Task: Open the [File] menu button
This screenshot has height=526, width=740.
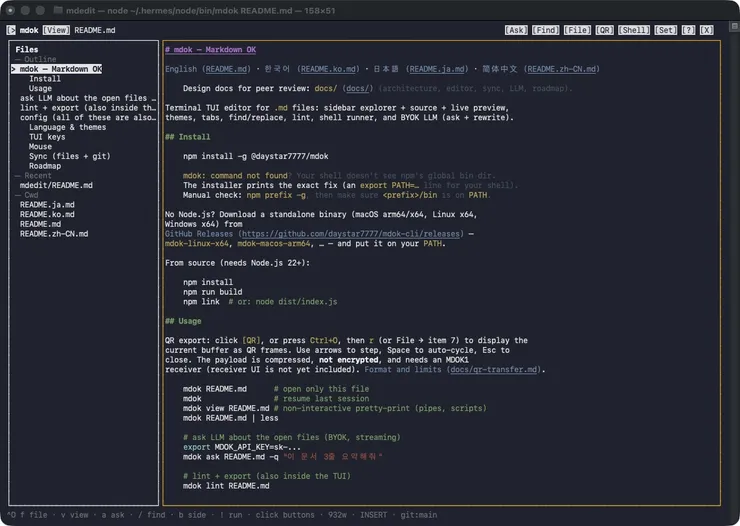Action: pos(577,30)
